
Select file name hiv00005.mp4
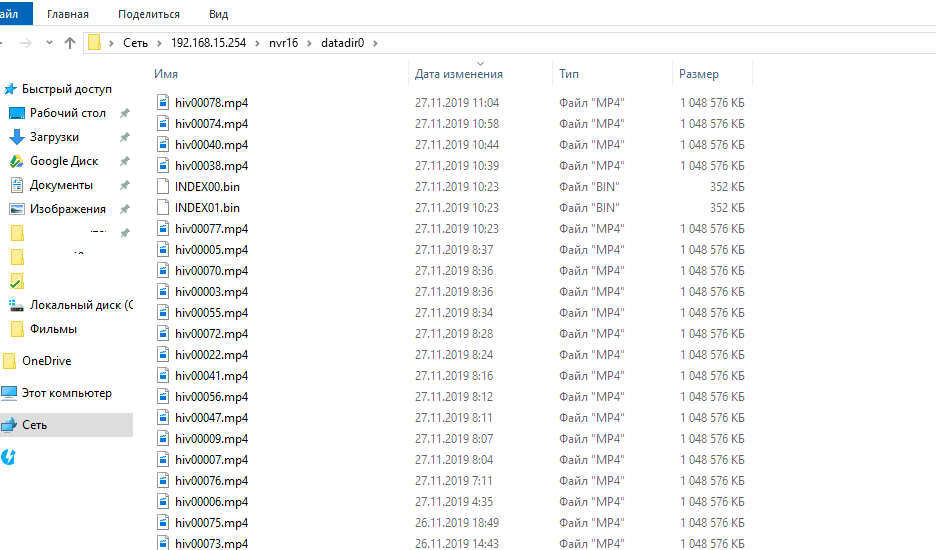(x=211, y=250)
